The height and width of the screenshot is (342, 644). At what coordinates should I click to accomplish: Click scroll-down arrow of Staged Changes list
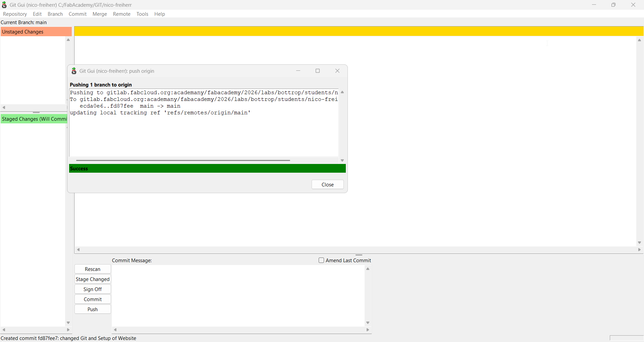[x=68, y=323]
